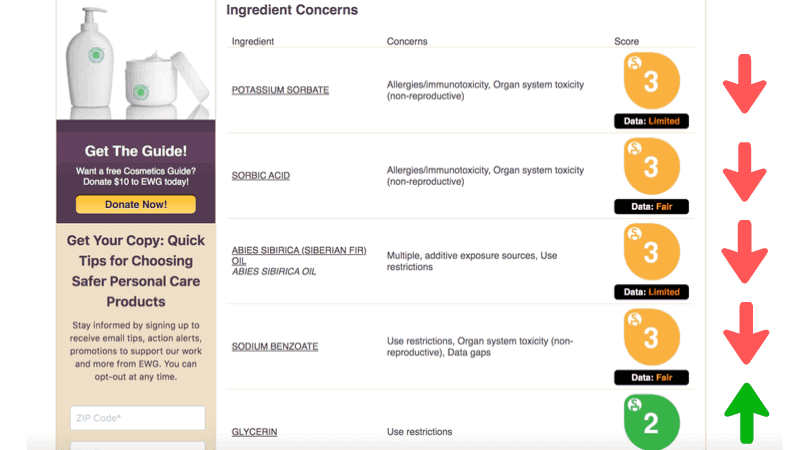Open the POTASSIUM SORBATE ingredient link
Image resolution: width=810 pixels, height=450 pixels.
(280, 90)
